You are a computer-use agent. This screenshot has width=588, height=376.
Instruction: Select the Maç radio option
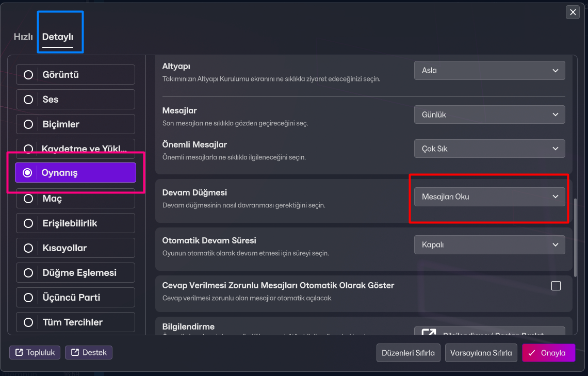tap(75, 198)
